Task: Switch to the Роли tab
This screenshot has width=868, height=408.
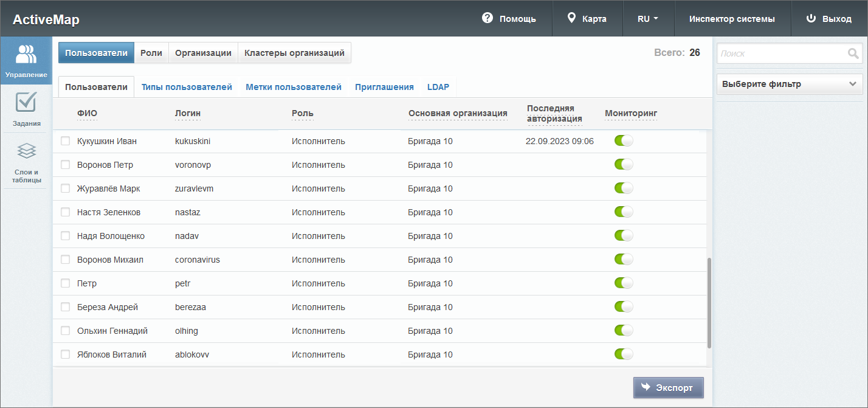Action: (151, 53)
